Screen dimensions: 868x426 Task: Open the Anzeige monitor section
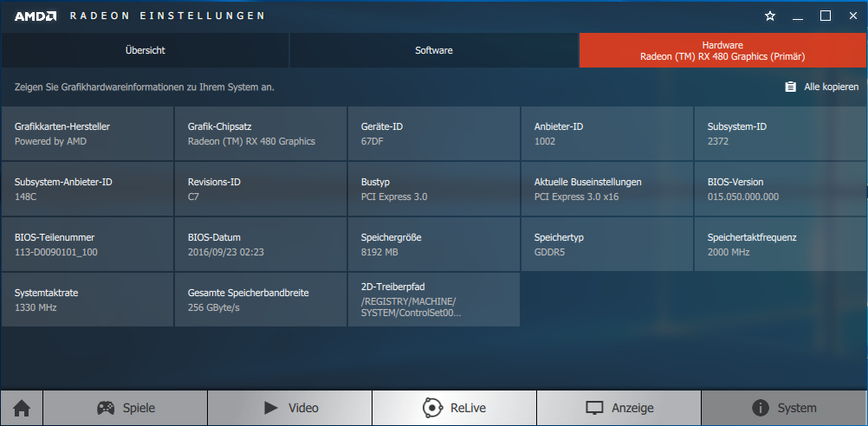pos(619,409)
